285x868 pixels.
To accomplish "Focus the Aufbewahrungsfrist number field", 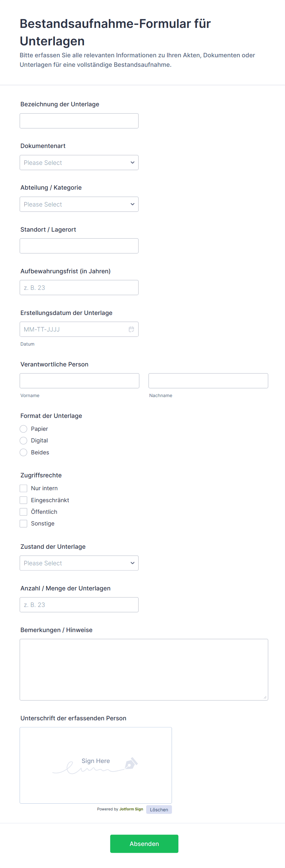I will (x=79, y=288).
